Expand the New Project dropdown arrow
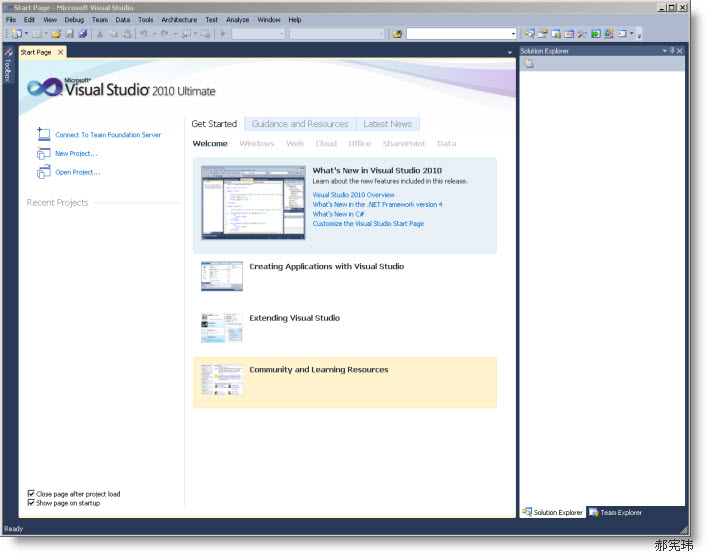 (26, 33)
